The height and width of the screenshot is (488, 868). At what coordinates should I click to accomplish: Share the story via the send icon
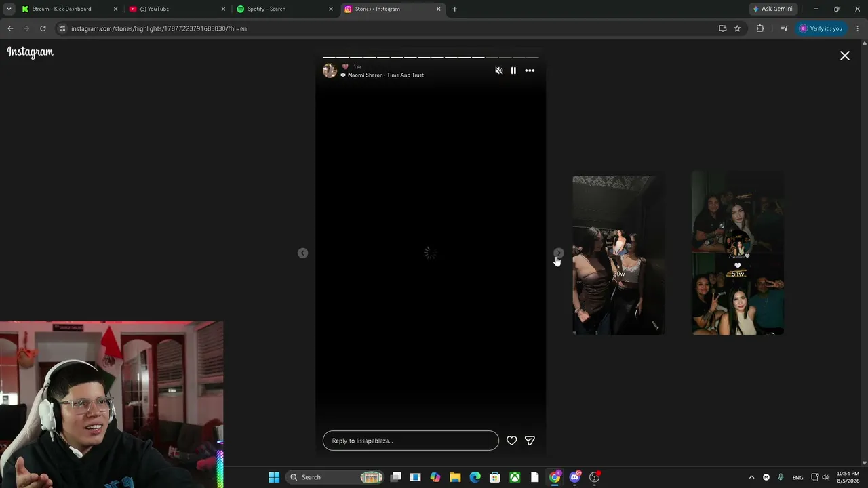click(x=530, y=441)
